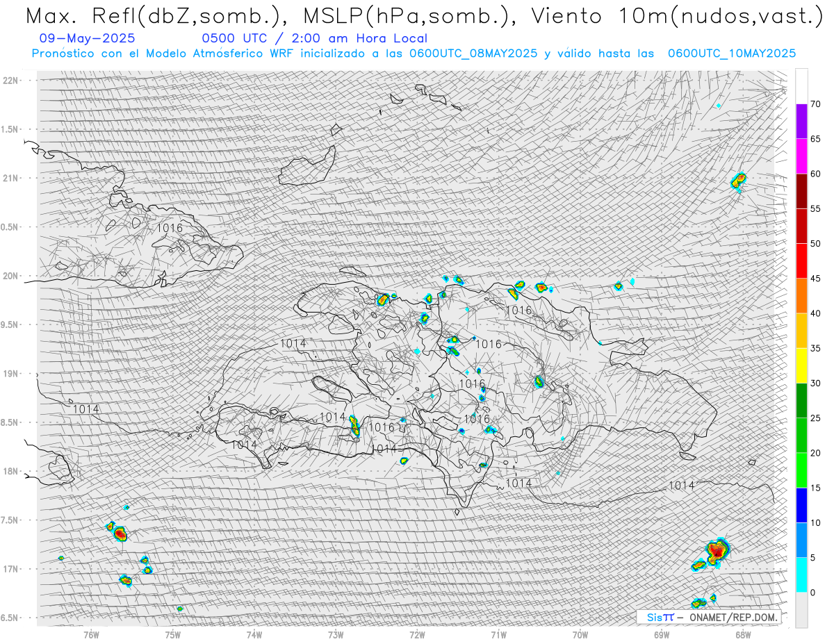Click the 1014 pressure label south of Cuba near 76W
This screenshot has width=834, height=644.
coord(86,409)
